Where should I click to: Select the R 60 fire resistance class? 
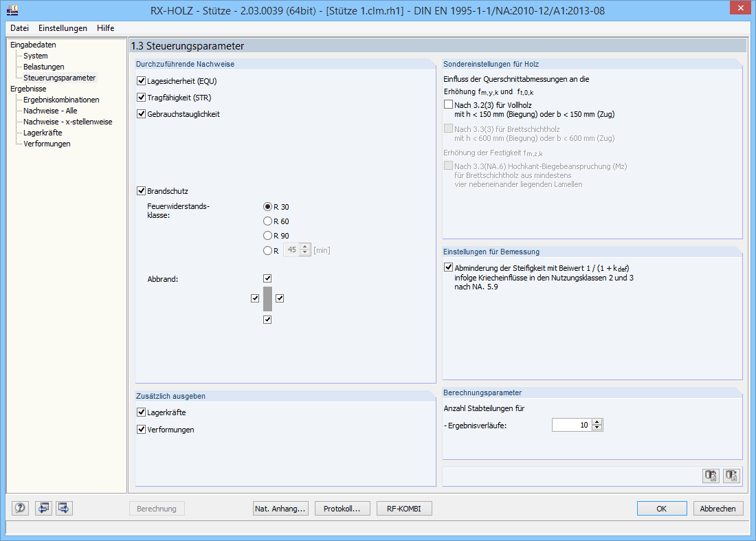267,221
